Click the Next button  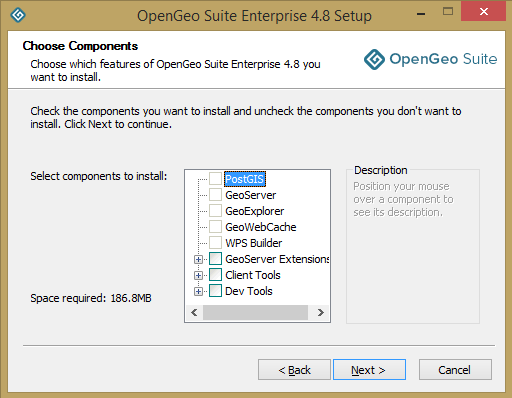(x=369, y=369)
